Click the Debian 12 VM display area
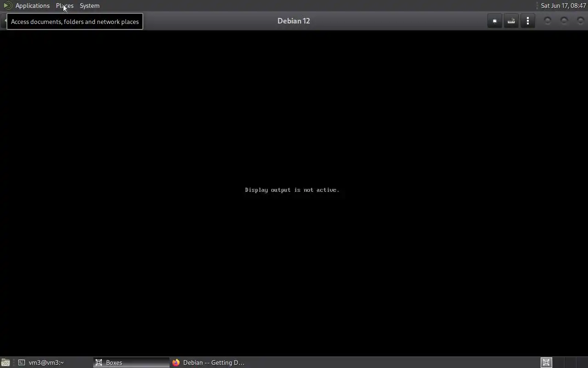Viewport: 588px width, 368px height. pyautogui.click(x=294, y=193)
